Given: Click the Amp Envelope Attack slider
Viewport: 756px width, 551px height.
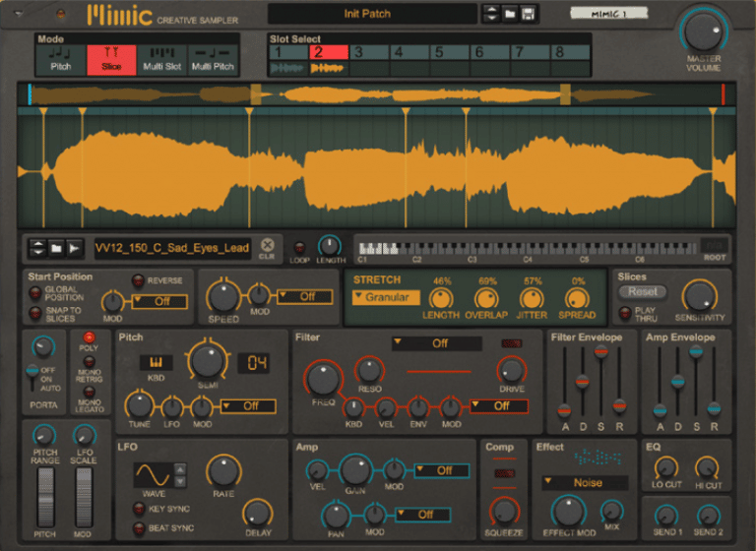Looking at the screenshot, I should [x=660, y=411].
